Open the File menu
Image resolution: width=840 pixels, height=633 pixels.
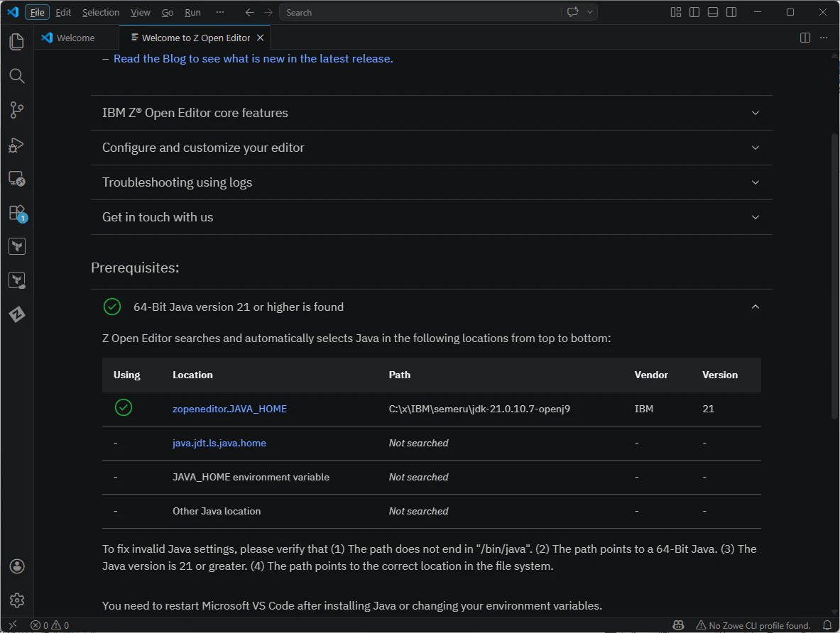[38, 12]
